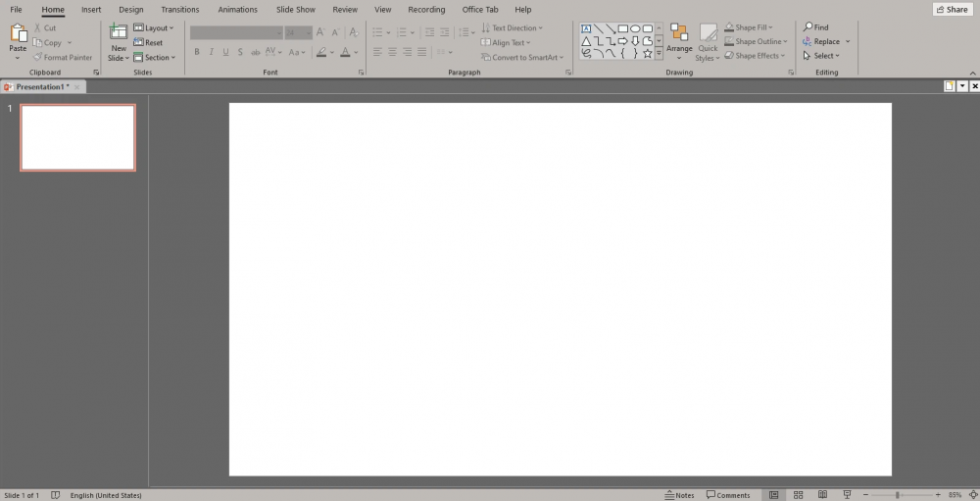980x501 pixels.
Task: Pick the star shape in gallery
Action: click(648, 54)
